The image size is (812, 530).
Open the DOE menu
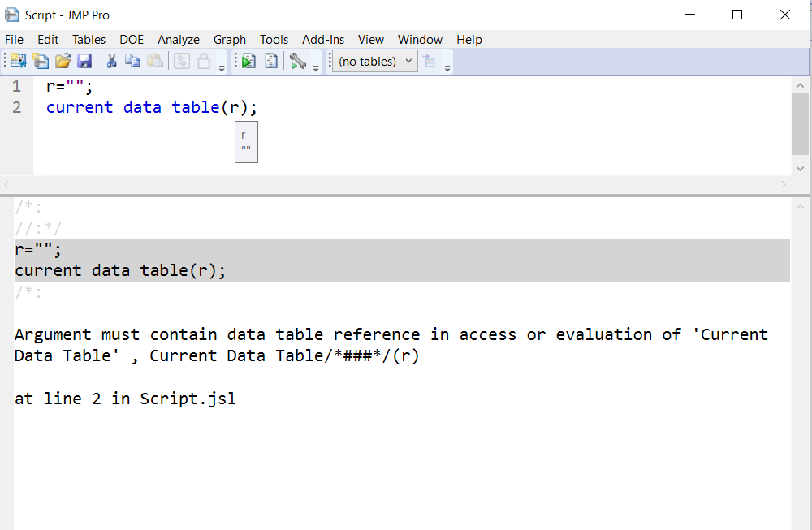click(132, 39)
